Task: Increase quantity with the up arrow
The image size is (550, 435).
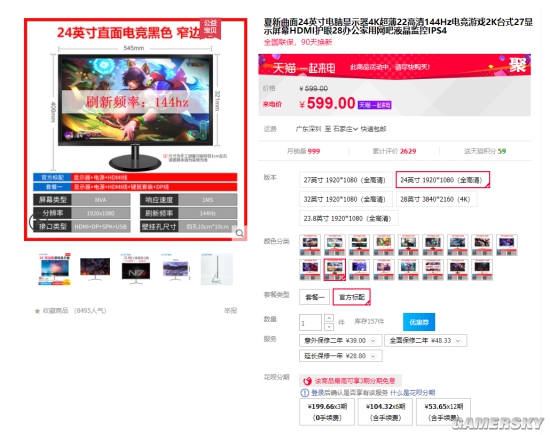Action: point(329,318)
